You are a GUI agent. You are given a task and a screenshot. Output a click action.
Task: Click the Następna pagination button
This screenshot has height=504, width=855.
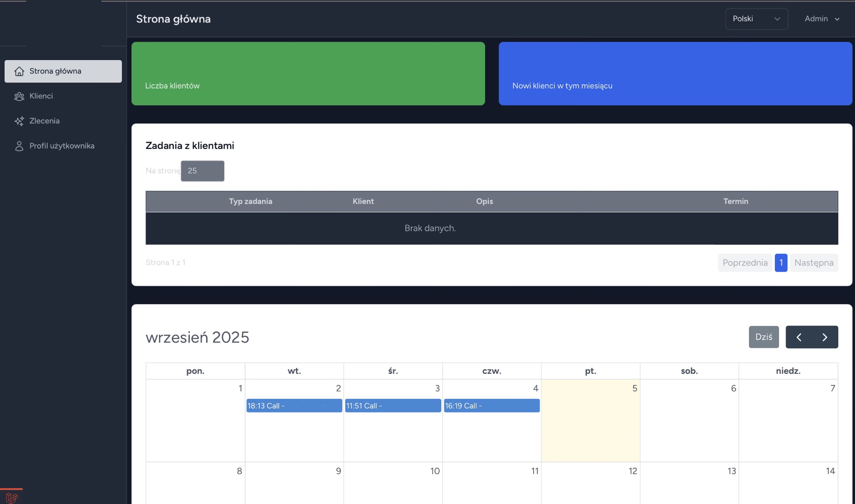[x=813, y=262]
